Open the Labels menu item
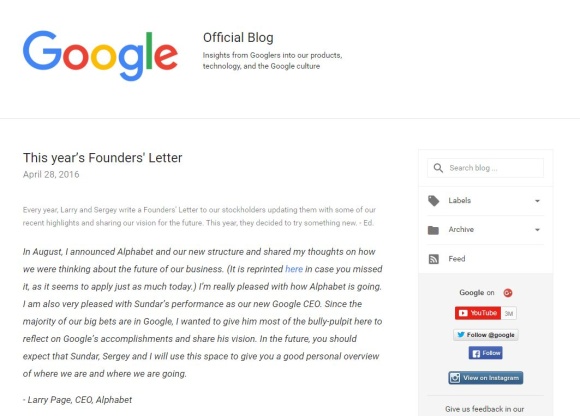The height and width of the screenshot is (416, 580). click(485, 201)
